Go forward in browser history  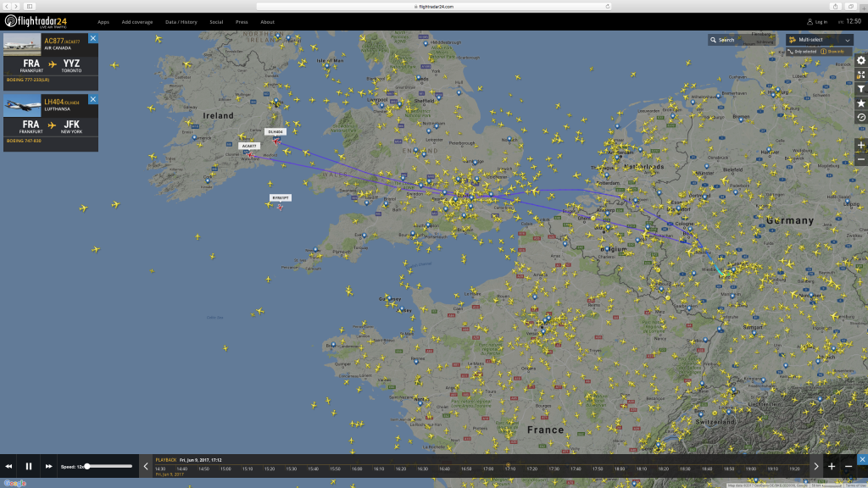click(15, 6)
